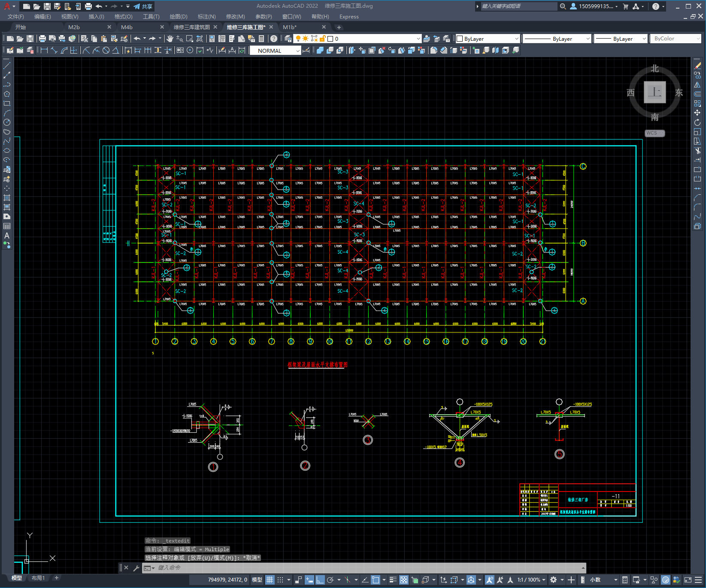This screenshot has height=588, width=706.
Task: Select the Rotate modify tool
Action: tap(697, 122)
